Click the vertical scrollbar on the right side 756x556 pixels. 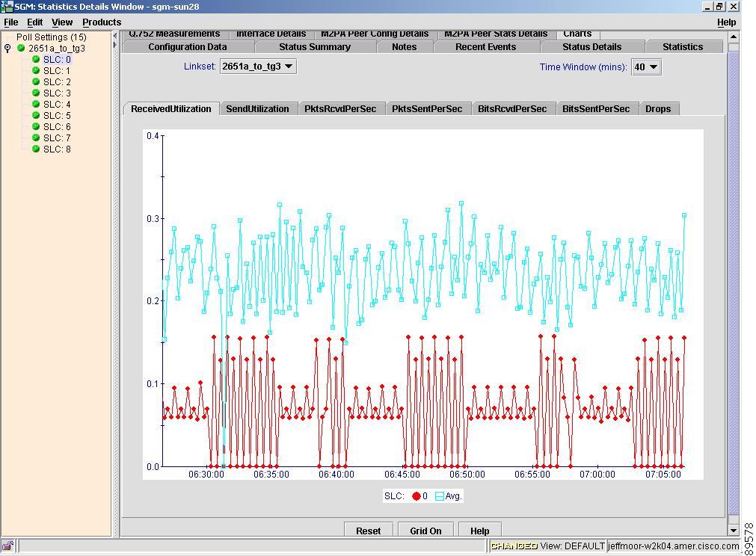click(x=733, y=284)
